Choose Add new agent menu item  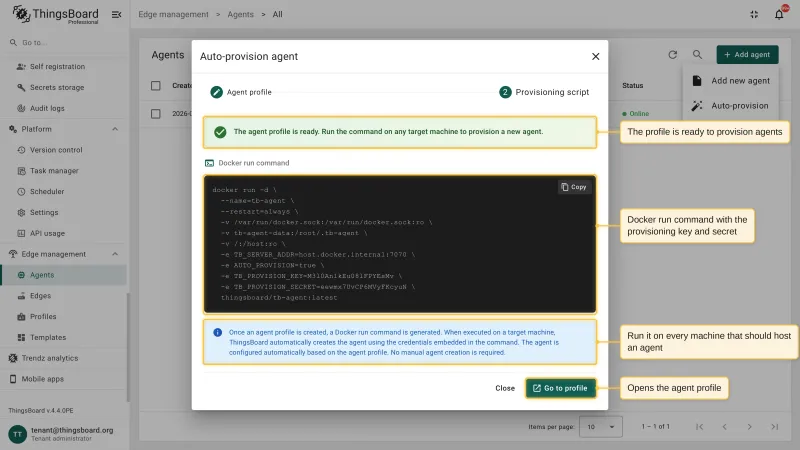point(731,81)
